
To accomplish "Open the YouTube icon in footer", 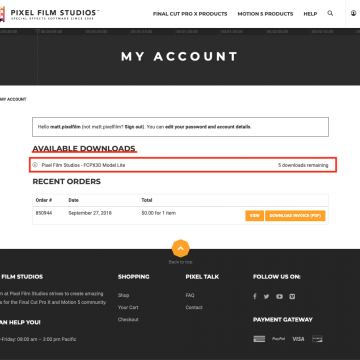I will [279, 296].
